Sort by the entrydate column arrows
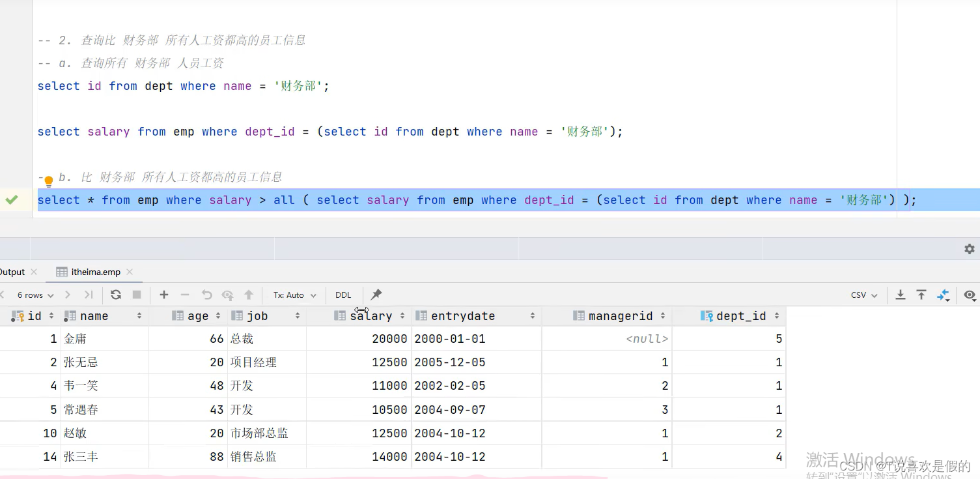Image resolution: width=980 pixels, height=479 pixels. 533,315
